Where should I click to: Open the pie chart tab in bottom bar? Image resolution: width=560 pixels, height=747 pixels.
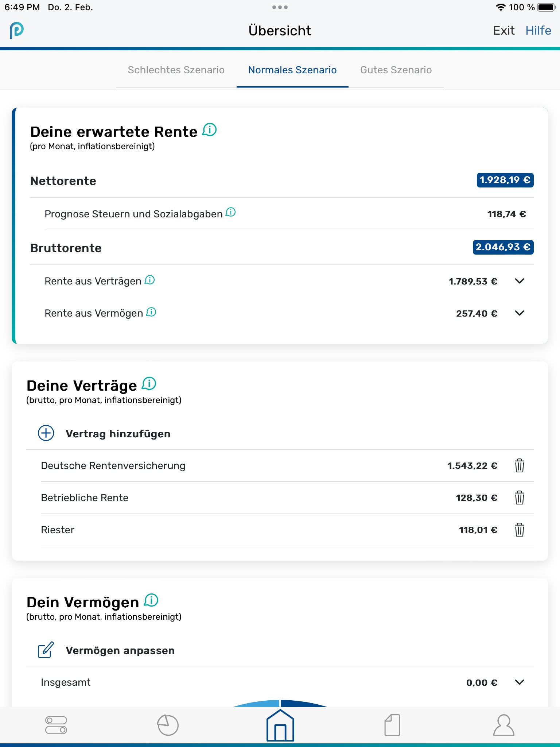coord(168,725)
